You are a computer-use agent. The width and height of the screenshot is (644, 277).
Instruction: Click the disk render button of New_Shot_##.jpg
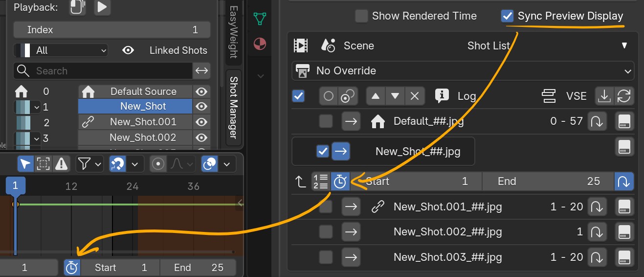pyautogui.click(x=624, y=146)
